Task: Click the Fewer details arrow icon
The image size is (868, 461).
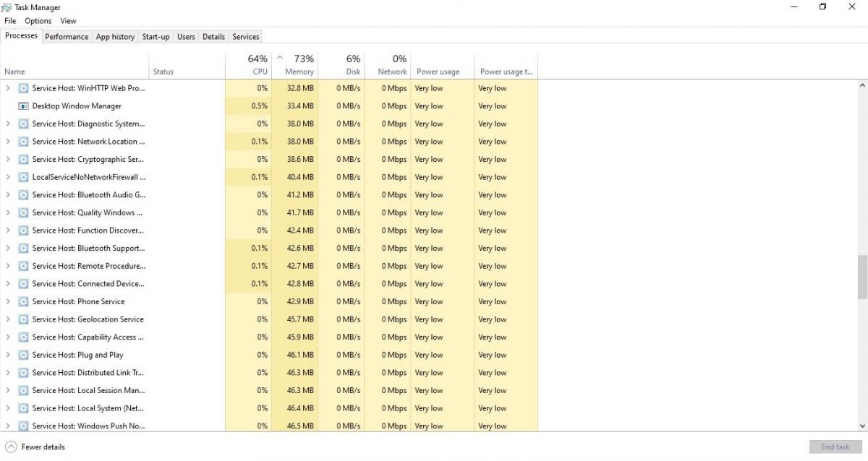Action: [x=11, y=447]
